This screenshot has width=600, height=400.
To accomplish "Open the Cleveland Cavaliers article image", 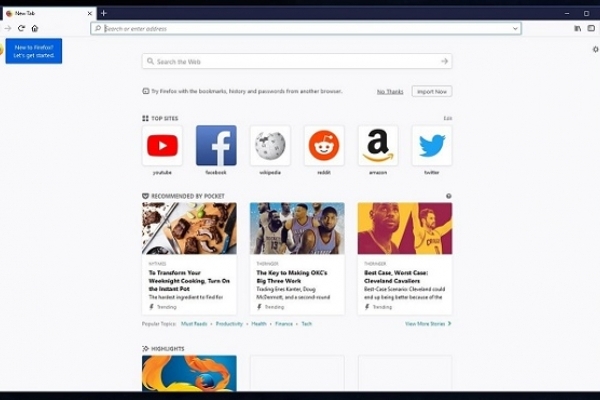I will tap(405, 229).
